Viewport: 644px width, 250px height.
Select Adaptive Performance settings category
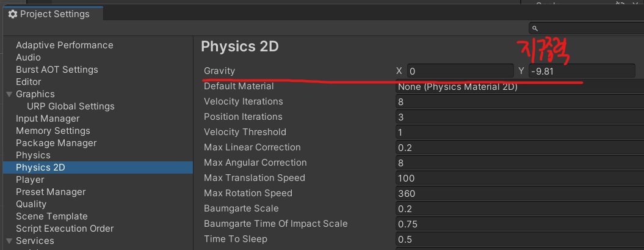coord(64,45)
